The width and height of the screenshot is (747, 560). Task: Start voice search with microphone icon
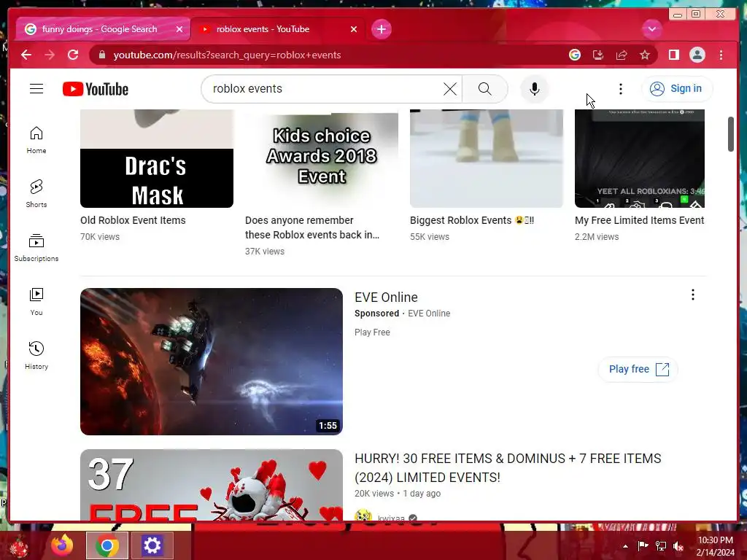(x=535, y=88)
